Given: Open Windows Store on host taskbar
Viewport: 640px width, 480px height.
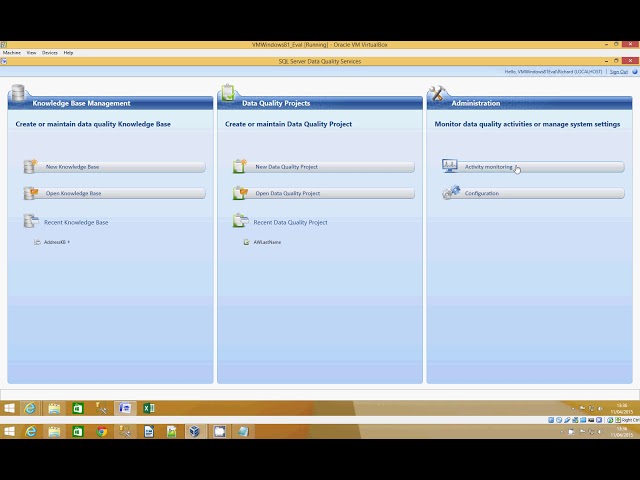Looking at the screenshot, I should [x=78, y=431].
